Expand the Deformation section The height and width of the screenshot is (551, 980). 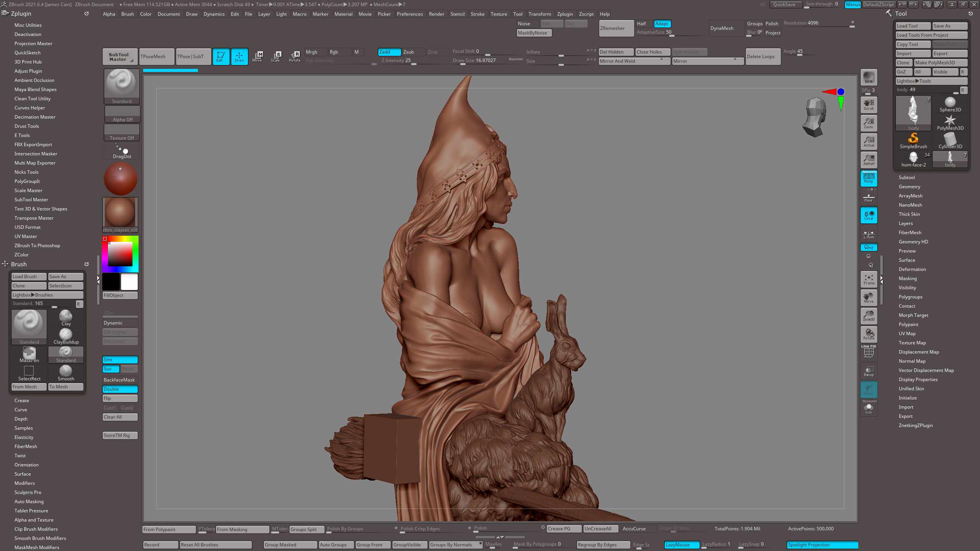912,269
